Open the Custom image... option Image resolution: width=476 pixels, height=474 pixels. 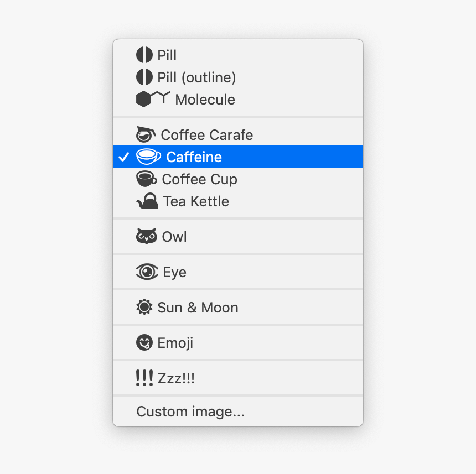190,412
